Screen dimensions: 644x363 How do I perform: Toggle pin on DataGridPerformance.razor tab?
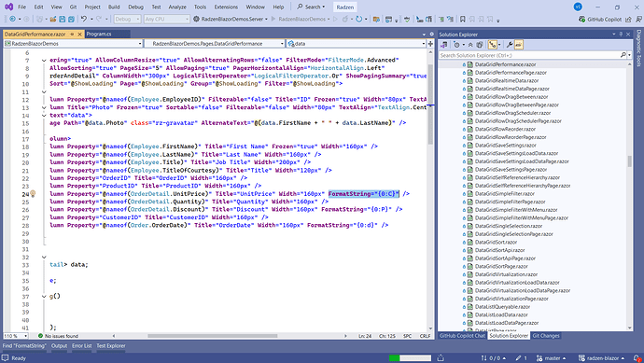pos(72,35)
